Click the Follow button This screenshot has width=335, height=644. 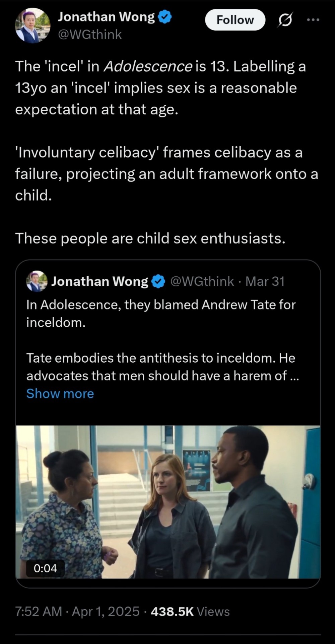235,20
